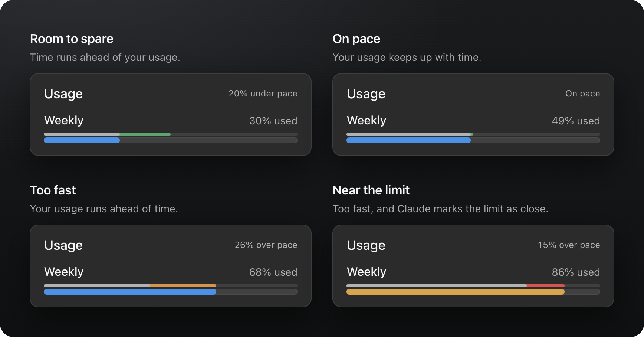Click the '86% used' text
The height and width of the screenshot is (337, 644).
(x=576, y=272)
